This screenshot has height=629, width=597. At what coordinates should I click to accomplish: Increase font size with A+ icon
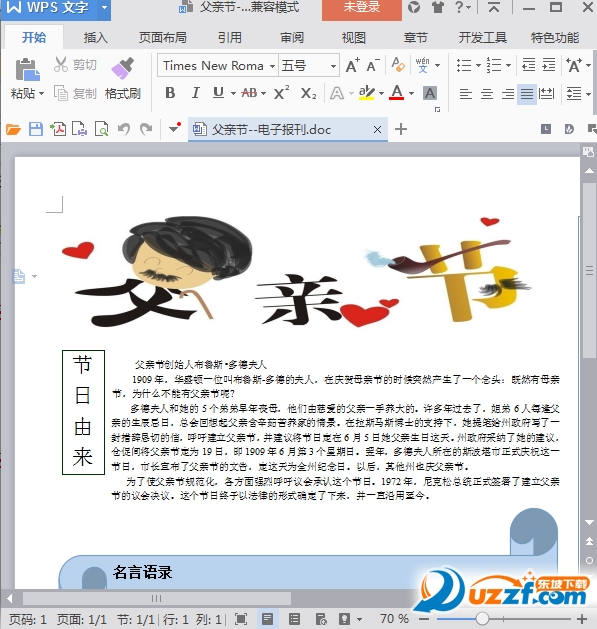click(353, 65)
